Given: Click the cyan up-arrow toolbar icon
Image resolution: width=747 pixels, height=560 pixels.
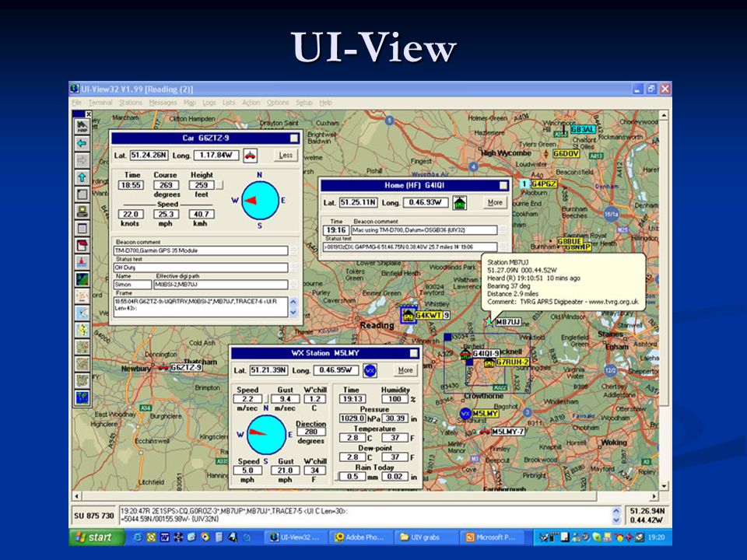Looking at the screenshot, I should pos(82,177).
